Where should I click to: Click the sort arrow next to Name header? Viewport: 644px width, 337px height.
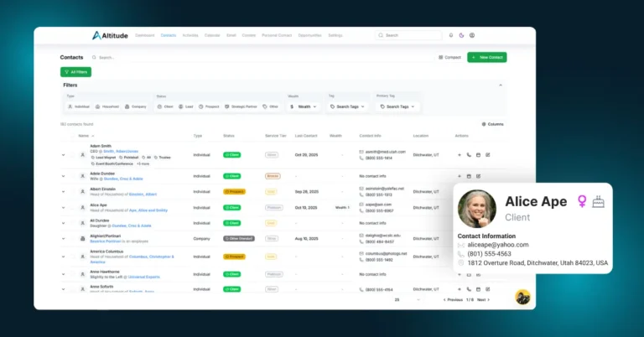(93, 136)
